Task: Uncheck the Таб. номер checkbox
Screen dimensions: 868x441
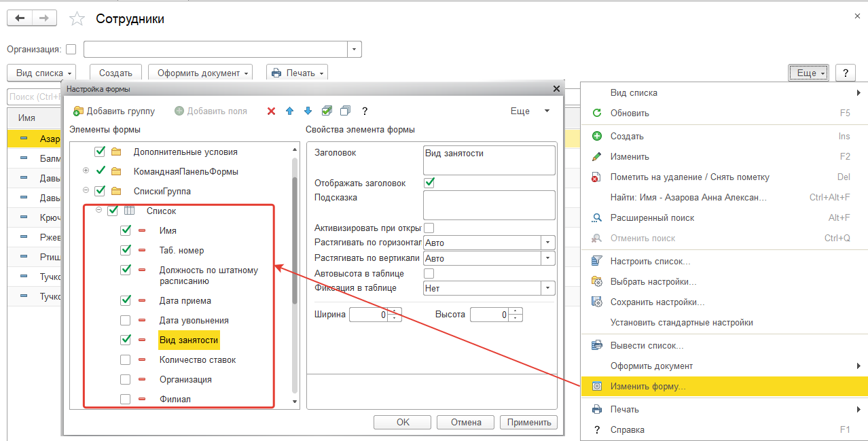Action: (125, 250)
